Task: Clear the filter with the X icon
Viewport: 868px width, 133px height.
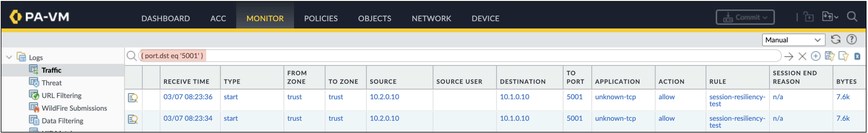Action: point(802,56)
